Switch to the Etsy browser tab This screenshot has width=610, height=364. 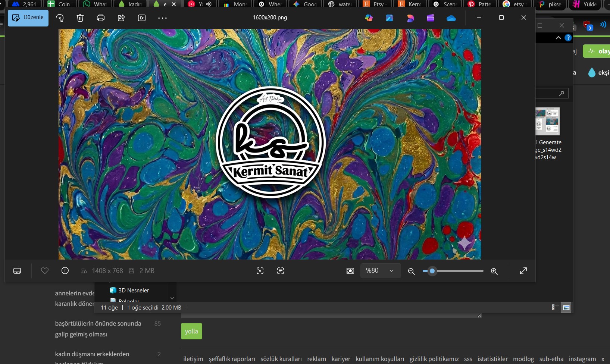[x=375, y=4]
